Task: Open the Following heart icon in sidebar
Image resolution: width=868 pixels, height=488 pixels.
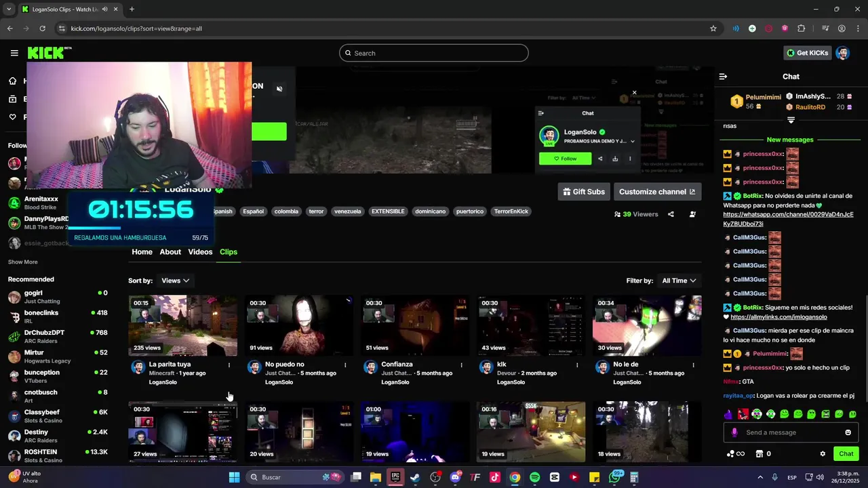Action: coord(12,117)
